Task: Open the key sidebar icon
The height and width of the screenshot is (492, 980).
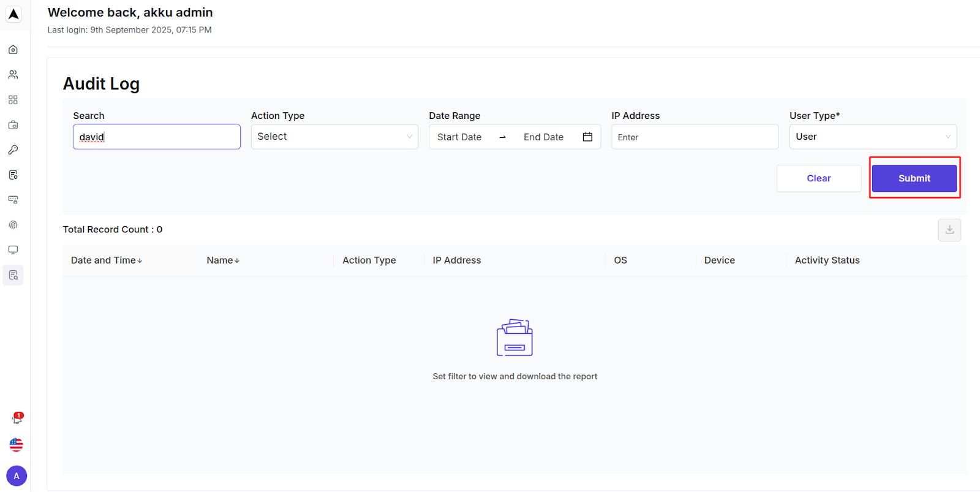Action: 13,150
